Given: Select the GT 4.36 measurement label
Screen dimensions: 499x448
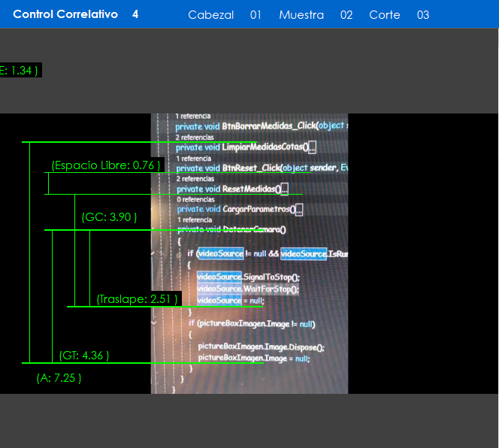Looking at the screenshot, I should (x=84, y=356).
